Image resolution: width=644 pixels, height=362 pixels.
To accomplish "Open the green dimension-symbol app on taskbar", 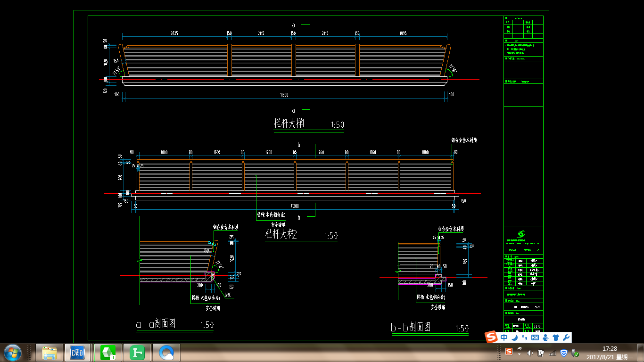I will pos(137,353).
